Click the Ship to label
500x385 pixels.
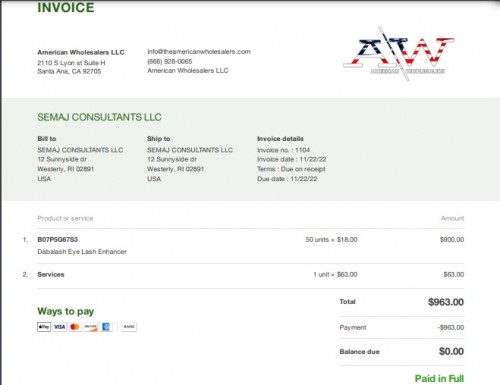click(159, 139)
